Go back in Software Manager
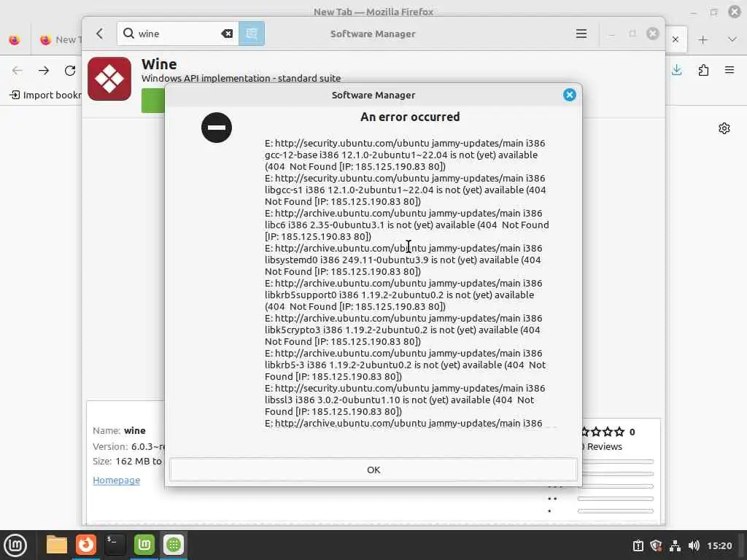This screenshot has height=560, width=747. tap(99, 34)
